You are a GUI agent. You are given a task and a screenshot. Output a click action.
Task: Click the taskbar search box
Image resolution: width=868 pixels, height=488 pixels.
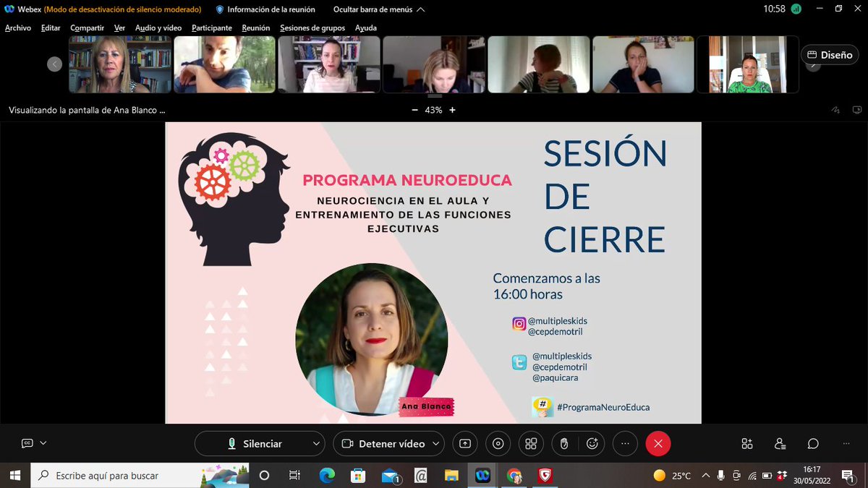[140, 475]
